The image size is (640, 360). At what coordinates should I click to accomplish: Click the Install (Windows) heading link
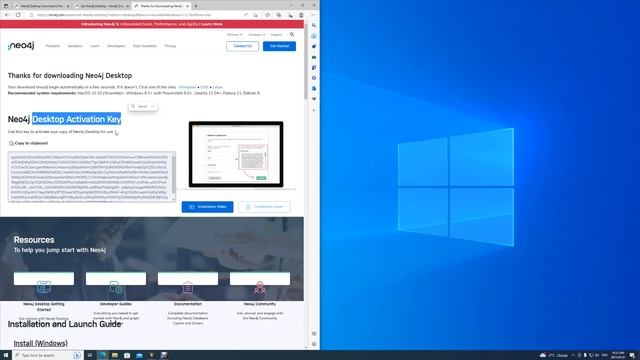coord(40,343)
